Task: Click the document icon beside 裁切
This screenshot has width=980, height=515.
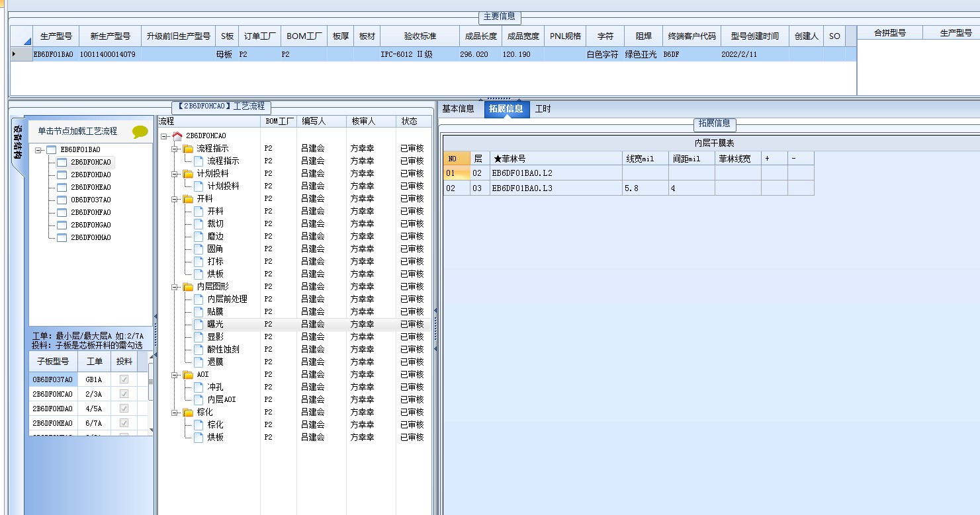Action: coord(199,223)
